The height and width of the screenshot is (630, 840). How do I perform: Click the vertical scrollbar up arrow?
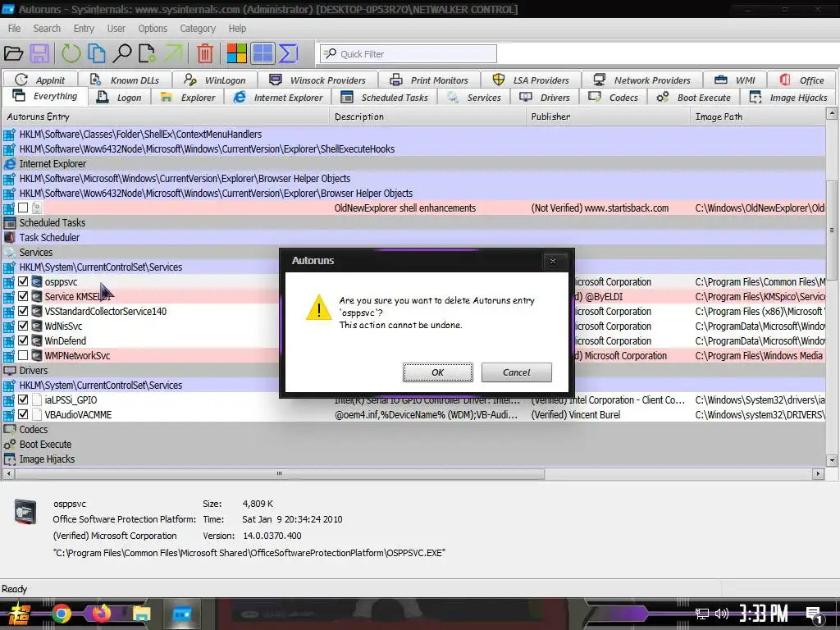click(x=832, y=113)
